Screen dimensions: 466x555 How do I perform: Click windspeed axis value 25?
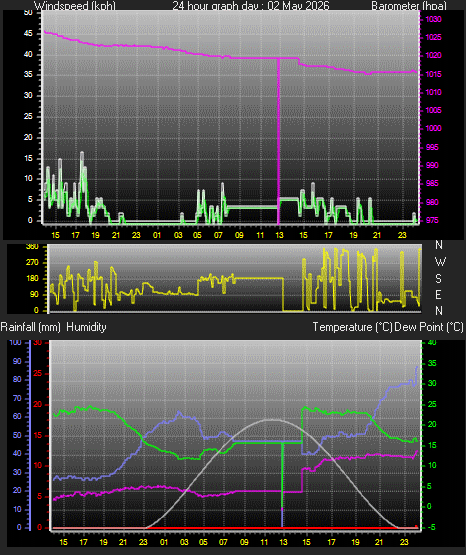coord(28,116)
